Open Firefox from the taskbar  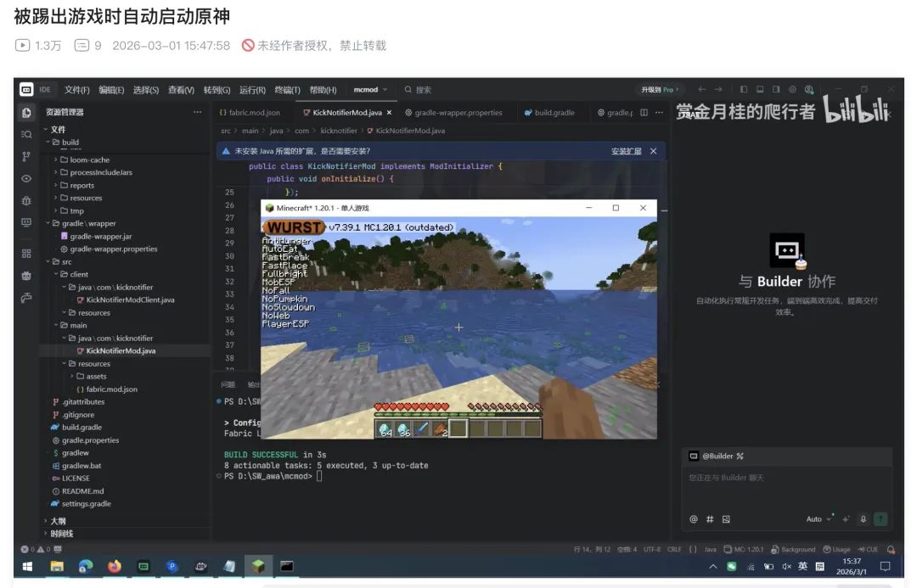coord(115,567)
